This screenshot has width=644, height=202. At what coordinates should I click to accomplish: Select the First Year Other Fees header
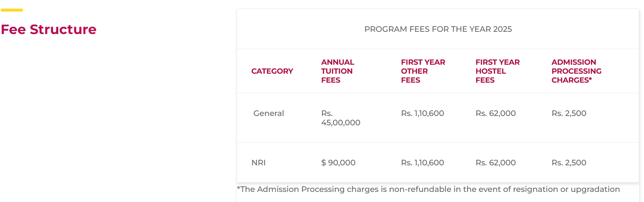423,71
